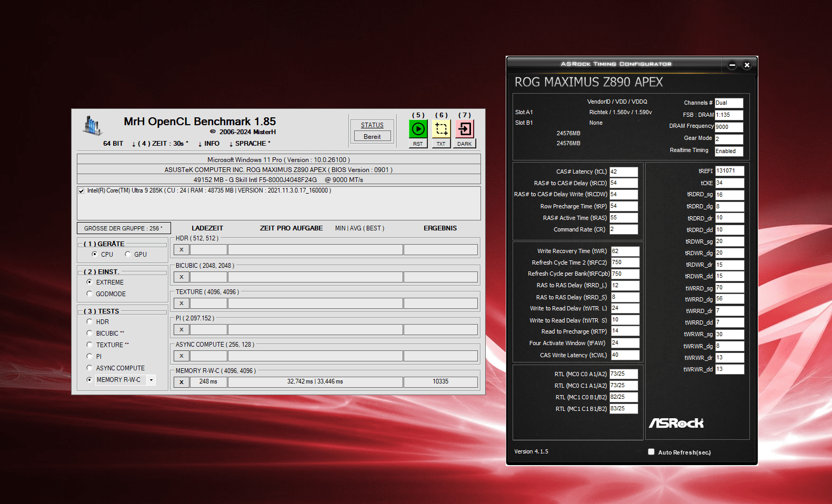
Task: Click the 248 ms load time cell
Action: click(x=208, y=382)
